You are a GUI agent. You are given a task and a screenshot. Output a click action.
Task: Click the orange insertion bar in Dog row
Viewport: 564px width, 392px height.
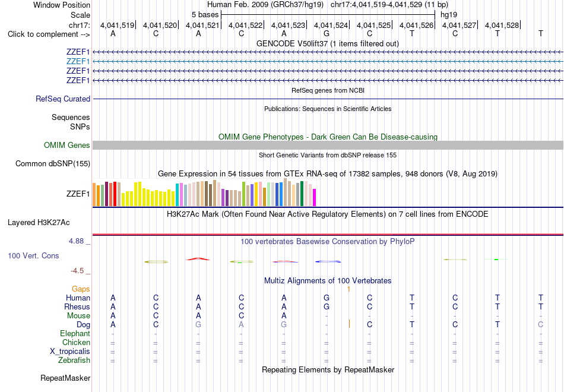(x=349, y=324)
